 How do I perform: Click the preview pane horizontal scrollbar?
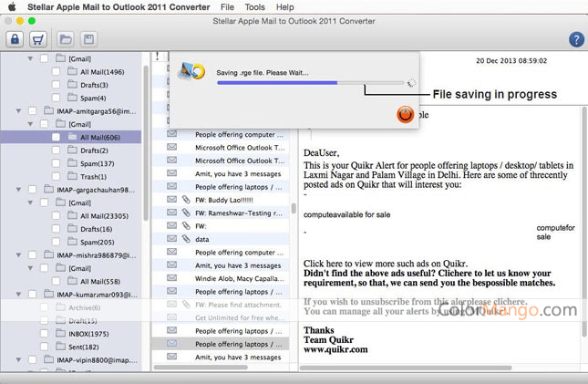coord(406,368)
